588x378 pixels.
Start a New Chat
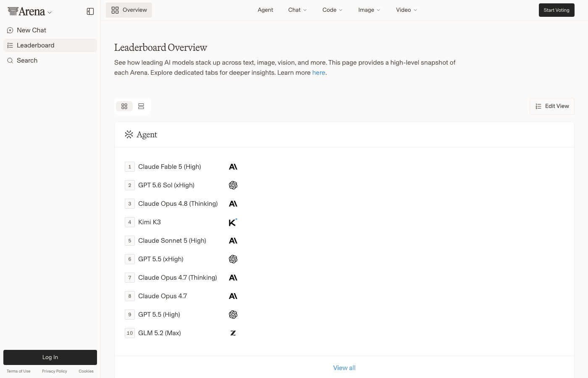pyautogui.click(x=50, y=30)
